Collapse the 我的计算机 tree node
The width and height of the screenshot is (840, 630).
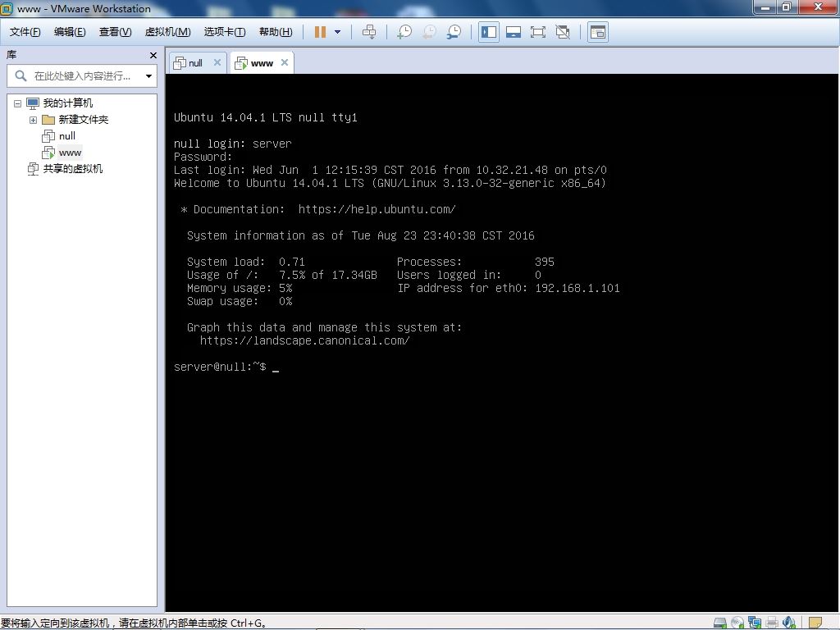click(18, 103)
